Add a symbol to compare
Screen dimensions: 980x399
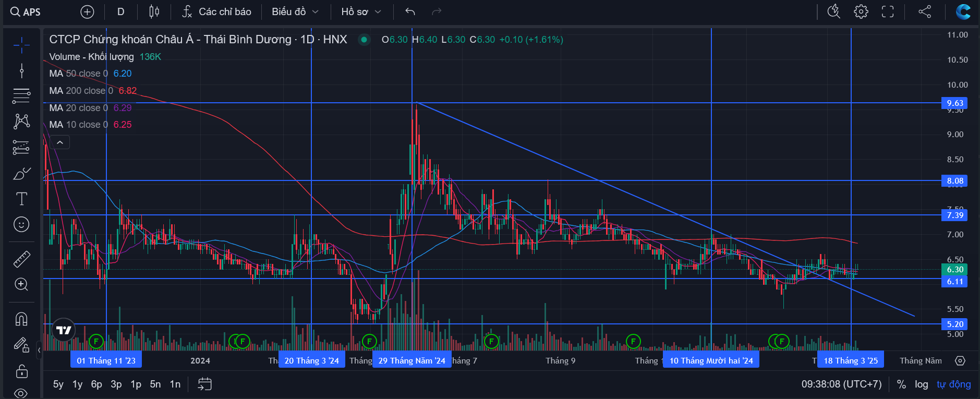pos(88,11)
